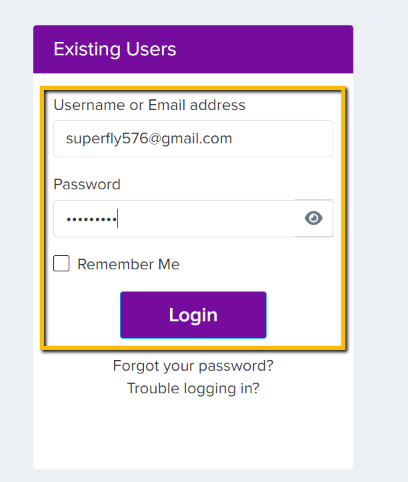Click the Username or Email address label
This screenshot has height=482, width=408.
[149, 105]
